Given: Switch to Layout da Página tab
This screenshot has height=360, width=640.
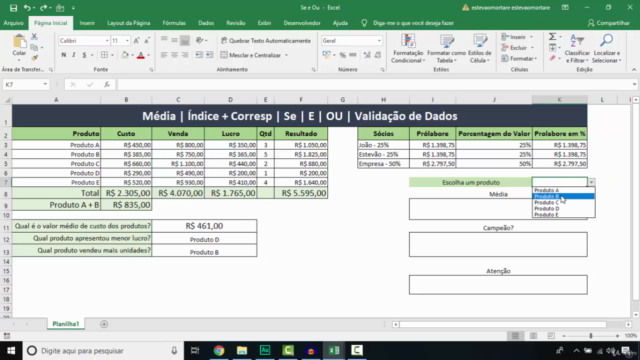Looking at the screenshot, I should click(129, 23).
